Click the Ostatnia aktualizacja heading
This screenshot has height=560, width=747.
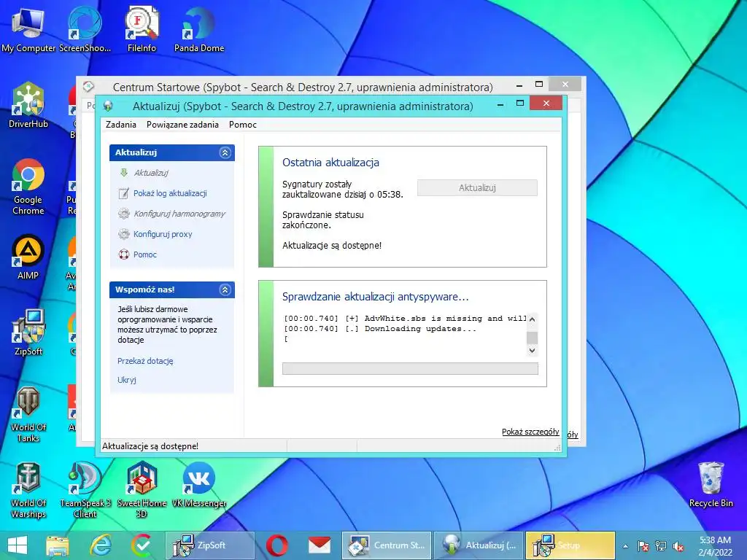click(330, 163)
